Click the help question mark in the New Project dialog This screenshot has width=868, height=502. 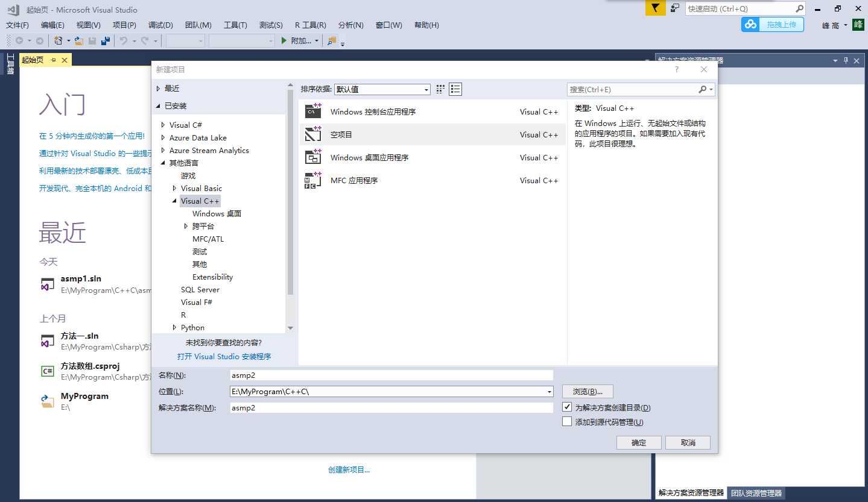677,69
